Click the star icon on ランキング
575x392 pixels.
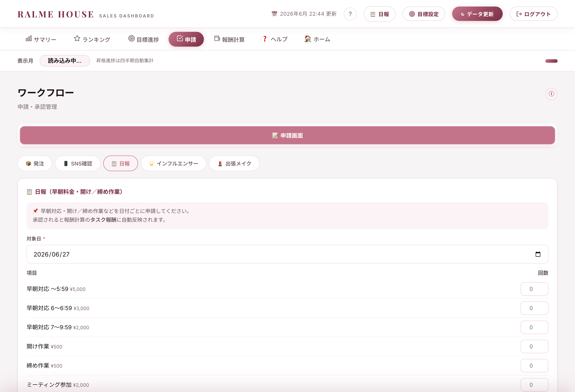click(x=77, y=38)
